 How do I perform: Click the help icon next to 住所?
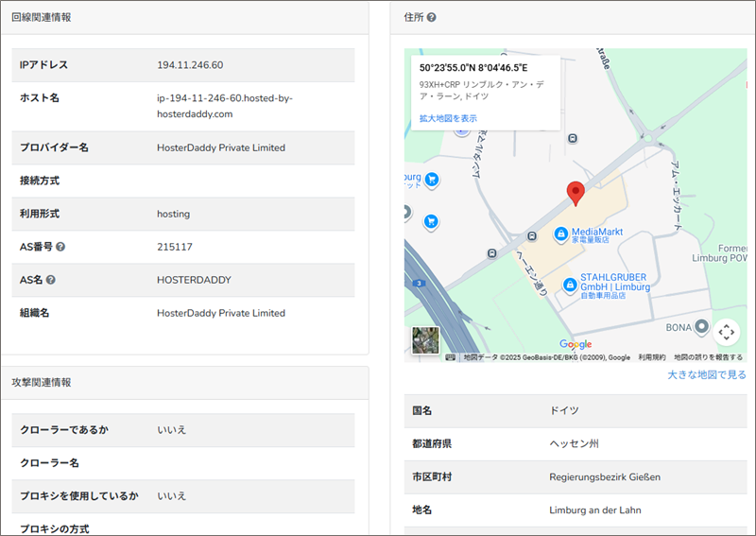coord(432,17)
